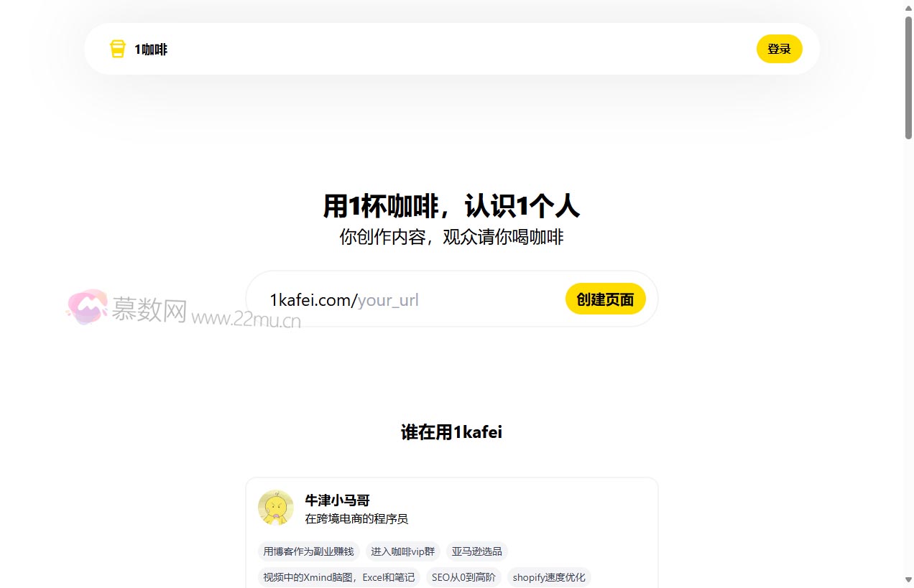This screenshot has height=588, width=914.
Task: Open the 牛津小马哥 creator profile name
Action: [336, 500]
